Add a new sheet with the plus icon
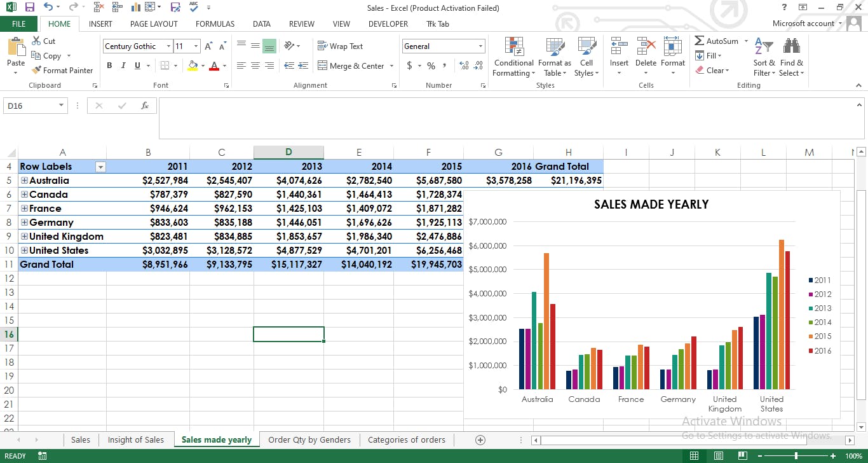 [x=480, y=440]
